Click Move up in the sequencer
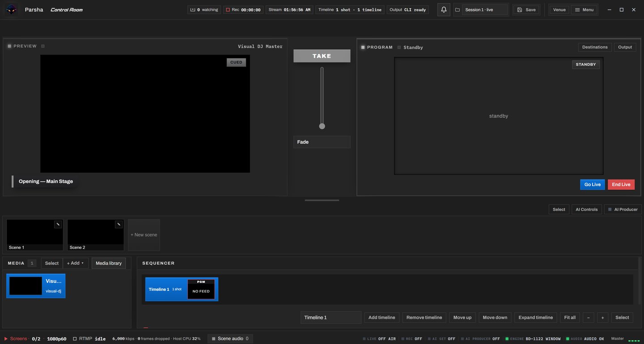644x344 pixels. click(x=462, y=318)
